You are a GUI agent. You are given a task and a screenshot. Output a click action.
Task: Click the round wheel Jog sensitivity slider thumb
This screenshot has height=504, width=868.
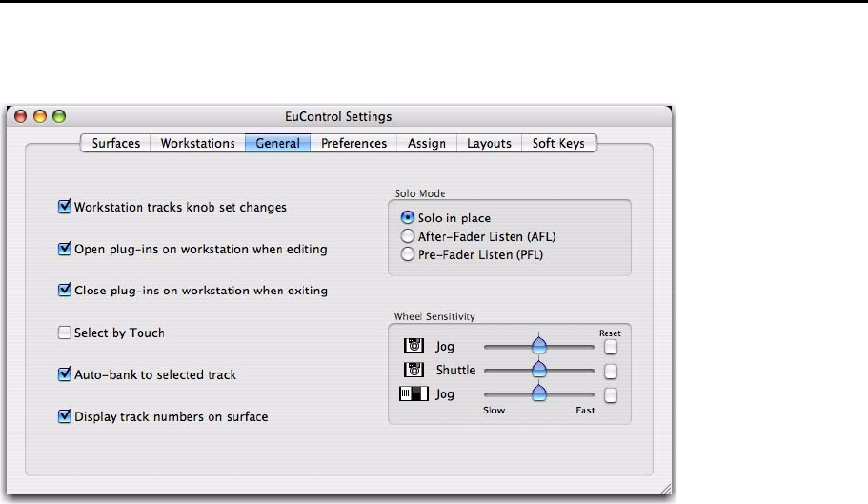pos(538,344)
